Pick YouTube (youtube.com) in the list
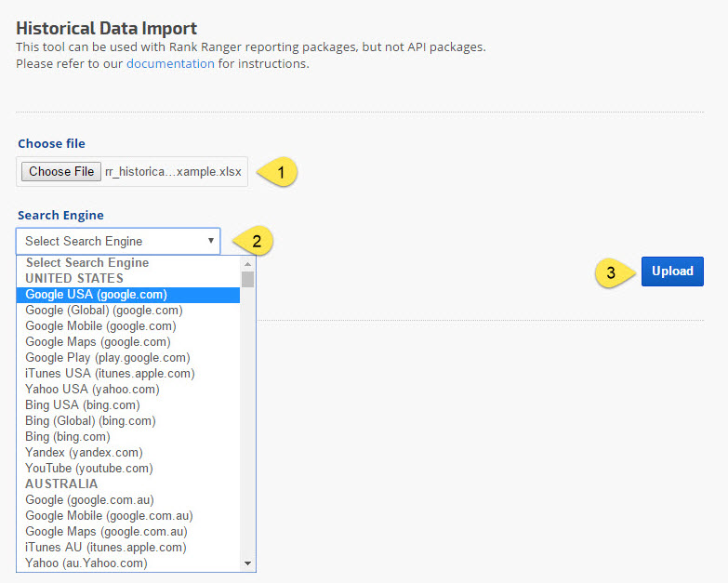 [88, 469]
